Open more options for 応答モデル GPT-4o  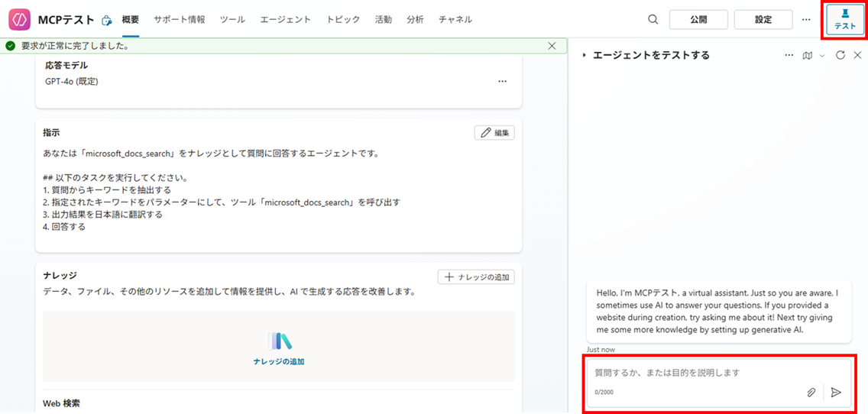(502, 82)
